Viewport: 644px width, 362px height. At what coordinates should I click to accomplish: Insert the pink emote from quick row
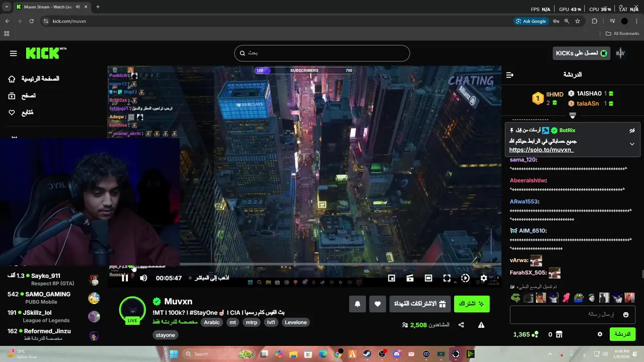tap(566, 298)
